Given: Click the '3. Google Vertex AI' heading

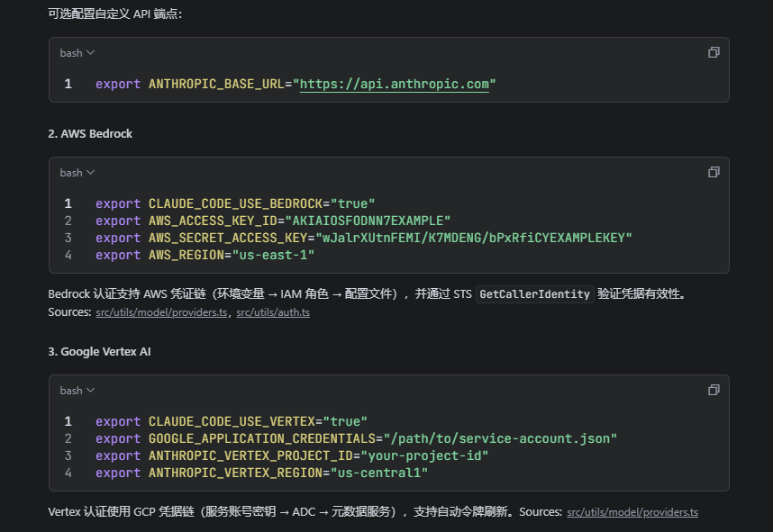Looking at the screenshot, I should 100,352.
